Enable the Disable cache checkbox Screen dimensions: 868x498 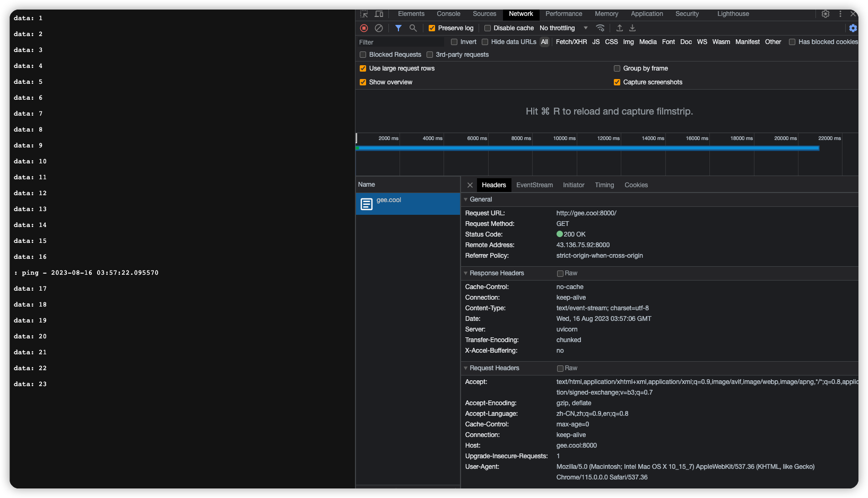click(x=488, y=28)
